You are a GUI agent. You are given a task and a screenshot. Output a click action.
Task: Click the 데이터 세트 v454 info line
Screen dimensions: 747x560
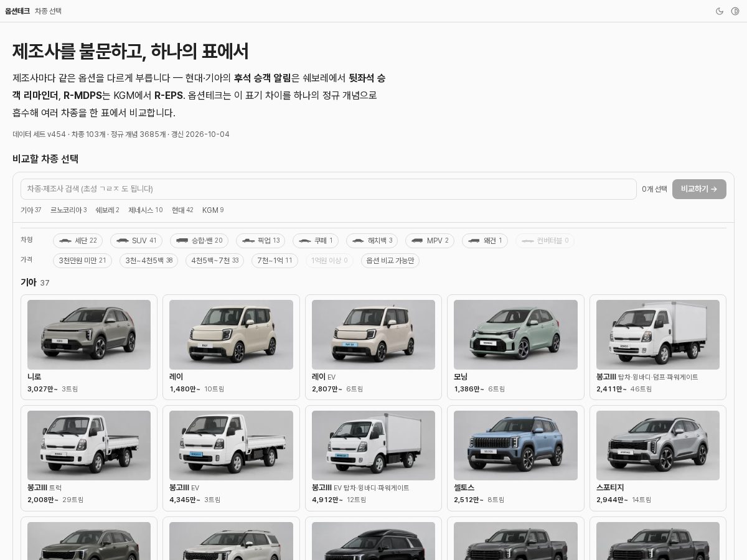(x=121, y=134)
